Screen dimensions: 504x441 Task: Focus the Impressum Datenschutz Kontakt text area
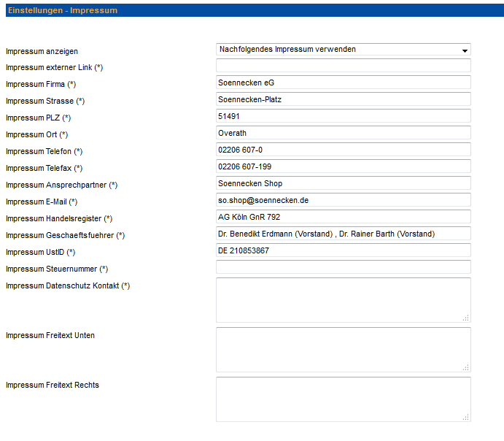point(344,300)
